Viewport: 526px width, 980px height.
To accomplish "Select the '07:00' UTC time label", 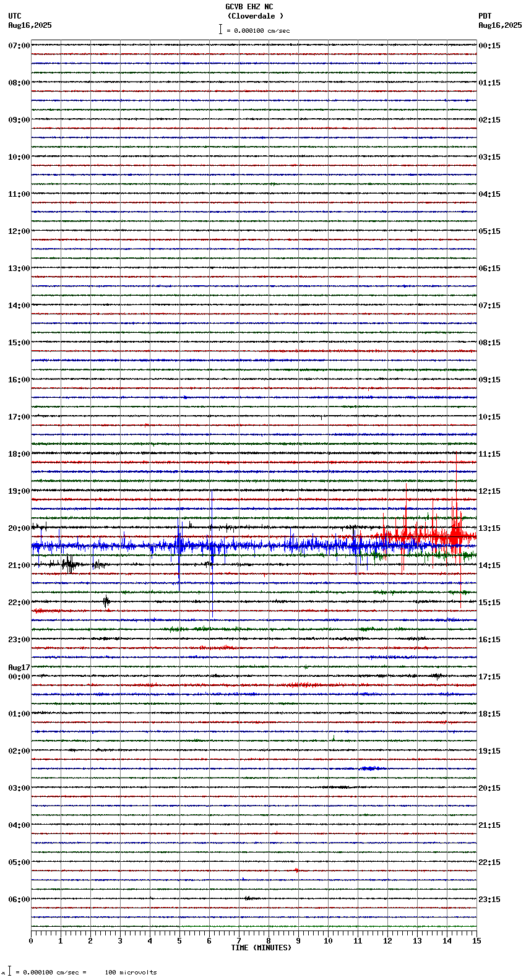I will pyautogui.click(x=19, y=46).
